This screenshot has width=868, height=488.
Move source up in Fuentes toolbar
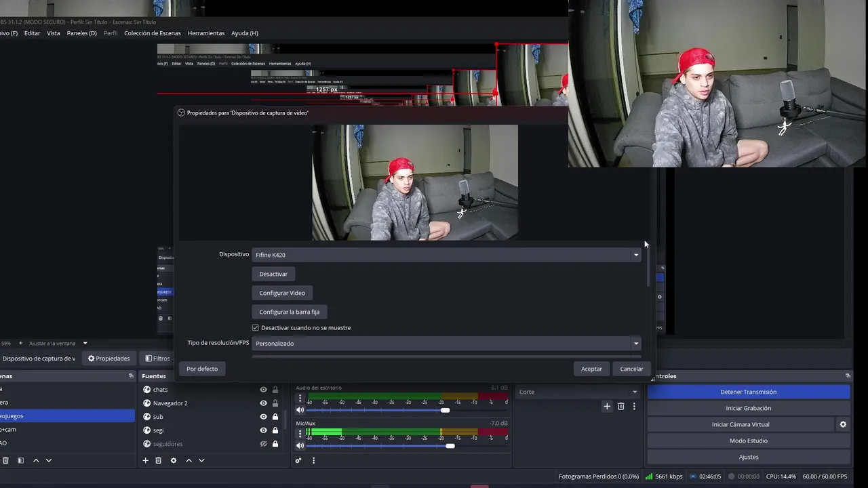189,460
